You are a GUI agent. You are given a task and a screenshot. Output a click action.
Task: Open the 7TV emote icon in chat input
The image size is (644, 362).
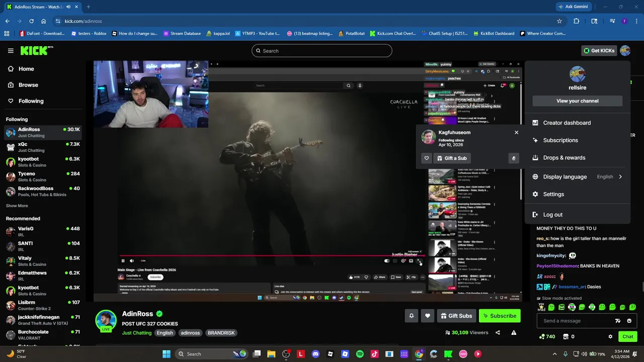click(x=618, y=321)
